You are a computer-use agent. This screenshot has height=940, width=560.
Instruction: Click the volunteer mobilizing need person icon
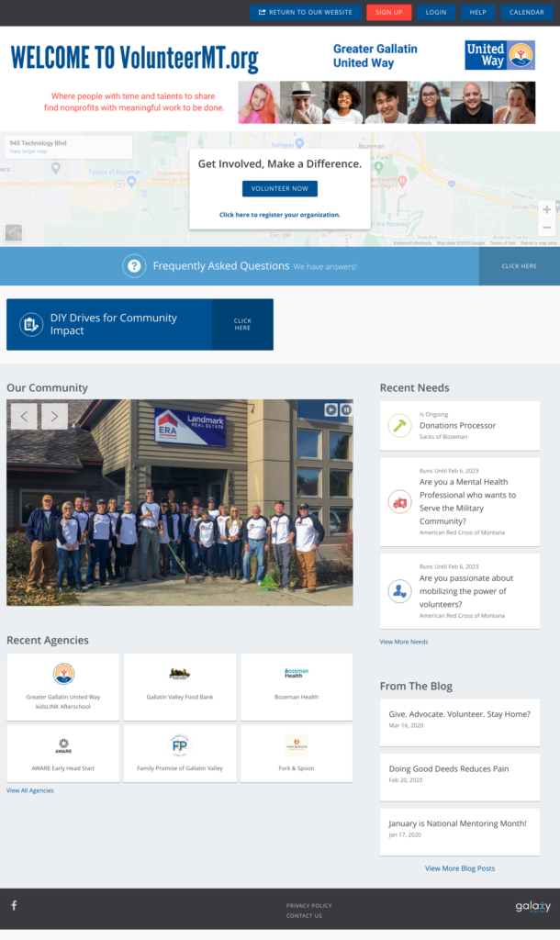pyautogui.click(x=399, y=591)
